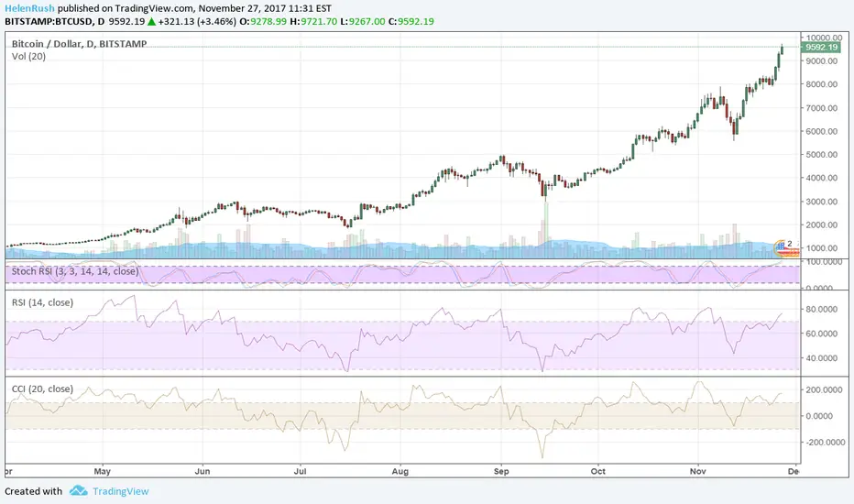Screen dimensions: 854x504
Task: Click the Jun label on time axis
Action: (x=203, y=471)
